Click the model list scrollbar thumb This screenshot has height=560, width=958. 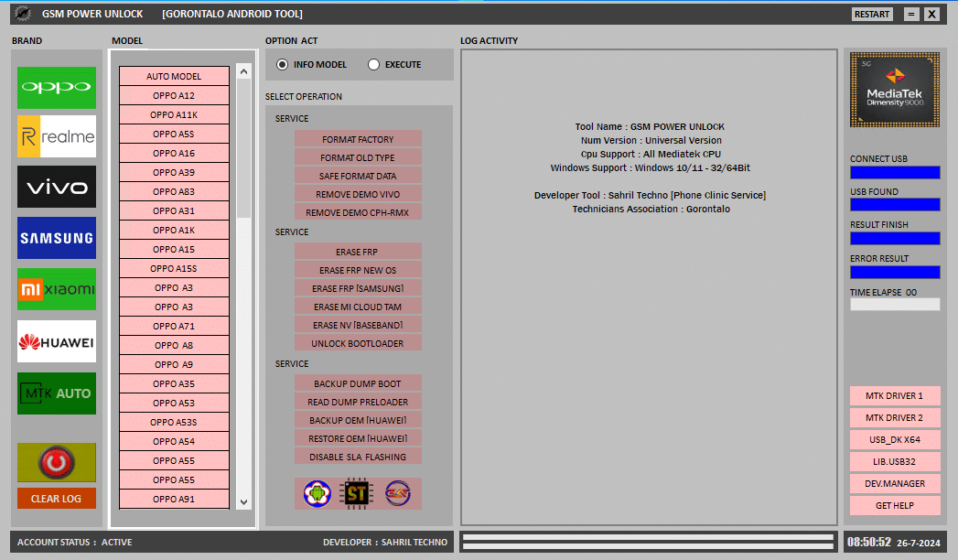pyautogui.click(x=243, y=148)
